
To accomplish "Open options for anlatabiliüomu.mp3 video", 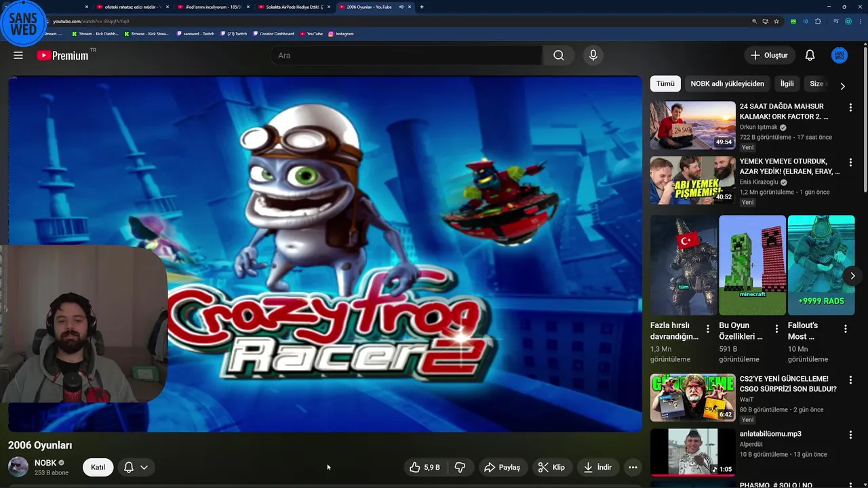I will coord(850,435).
